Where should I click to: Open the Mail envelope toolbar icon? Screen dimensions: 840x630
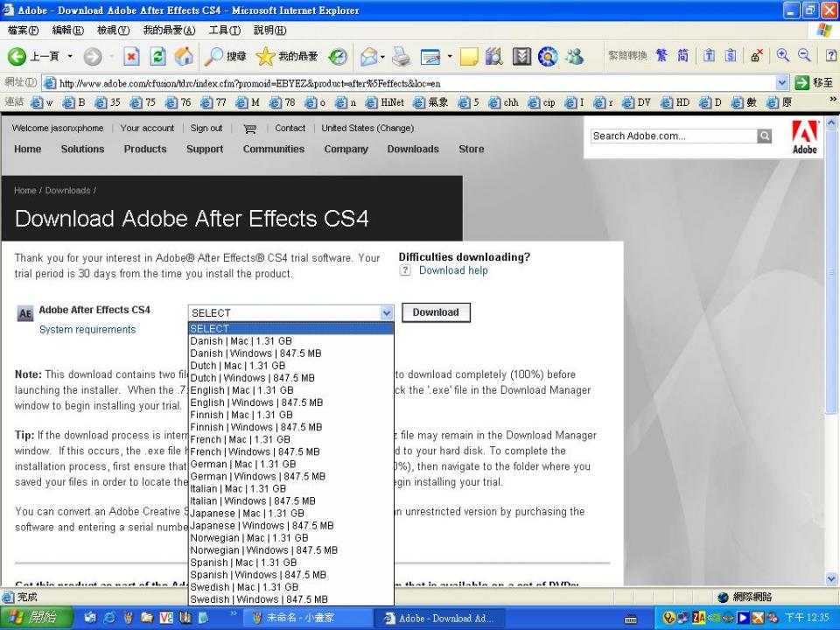[368, 56]
